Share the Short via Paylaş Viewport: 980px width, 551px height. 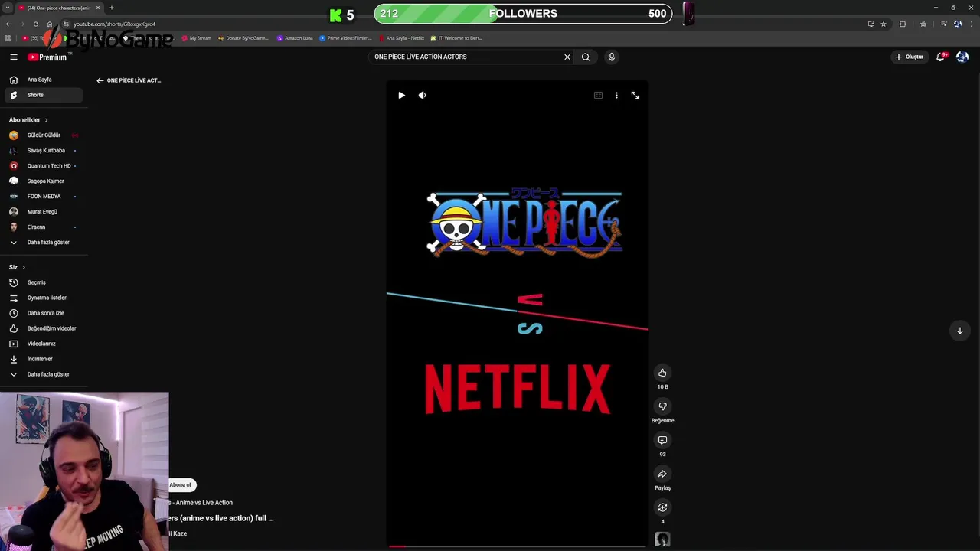662,474
